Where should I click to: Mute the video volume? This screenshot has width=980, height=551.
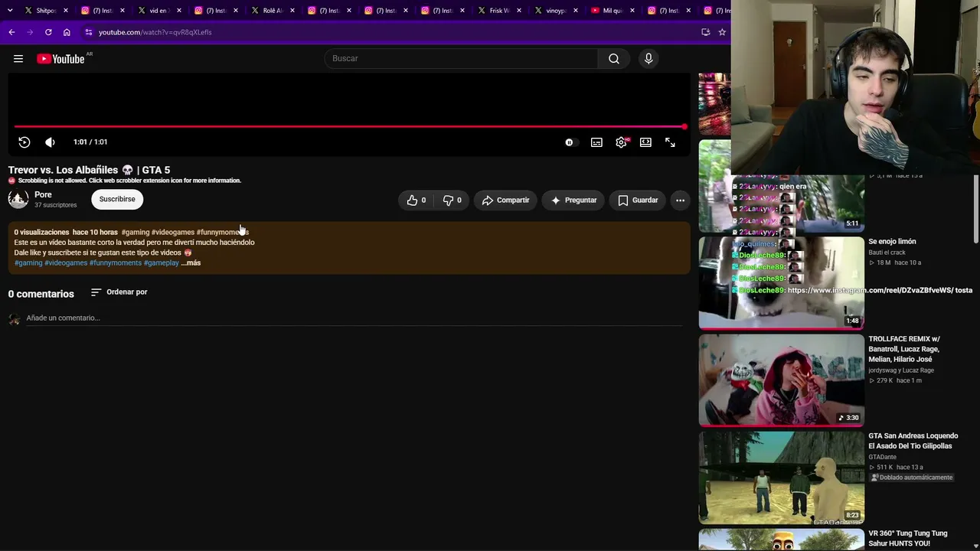click(50, 142)
